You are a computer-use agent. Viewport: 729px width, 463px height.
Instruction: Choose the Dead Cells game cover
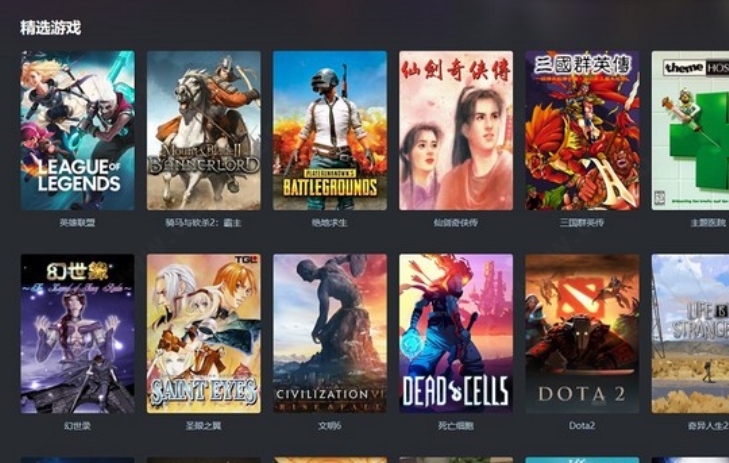tap(456, 333)
